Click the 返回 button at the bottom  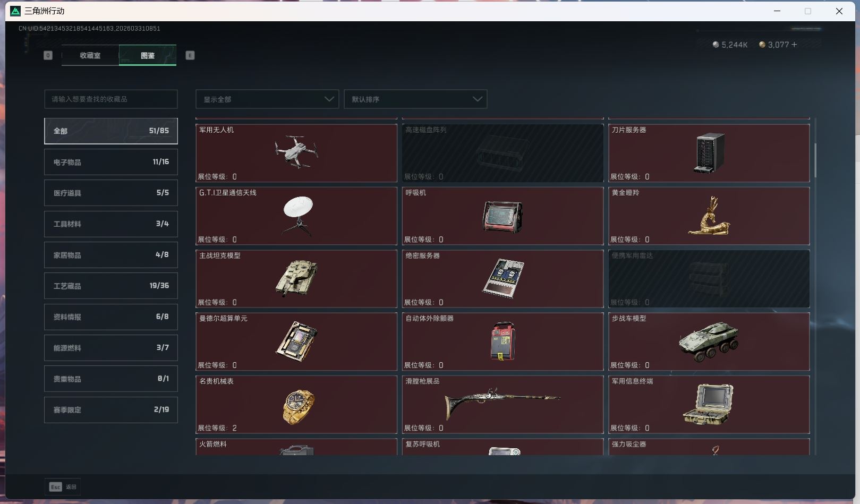(72, 486)
